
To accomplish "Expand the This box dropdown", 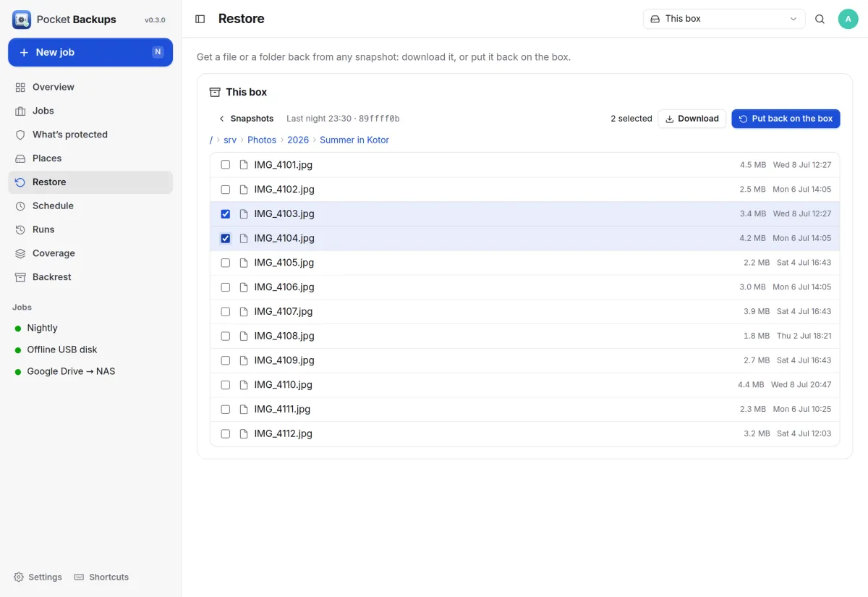I will coord(724,19).
